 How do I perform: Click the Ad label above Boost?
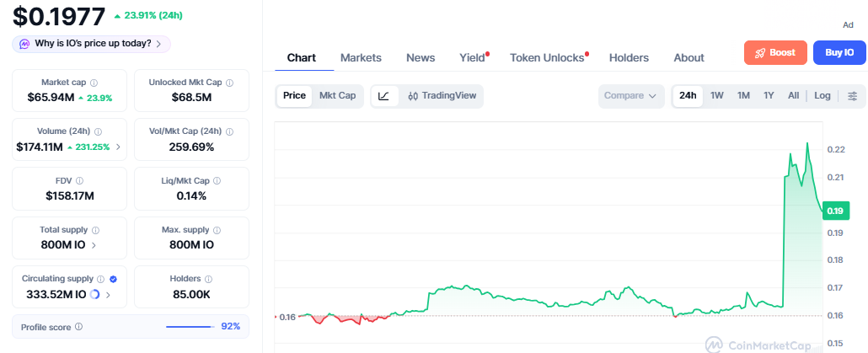coord(848,25)
